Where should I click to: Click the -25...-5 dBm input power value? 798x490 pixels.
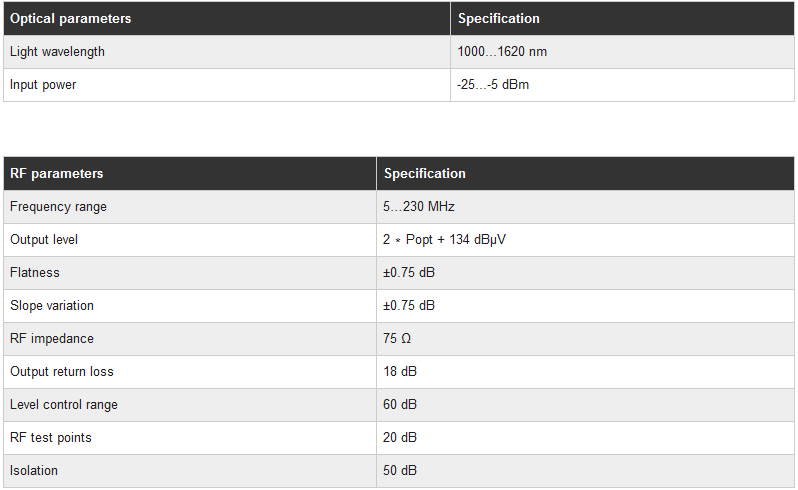click(x=493, y=85)
